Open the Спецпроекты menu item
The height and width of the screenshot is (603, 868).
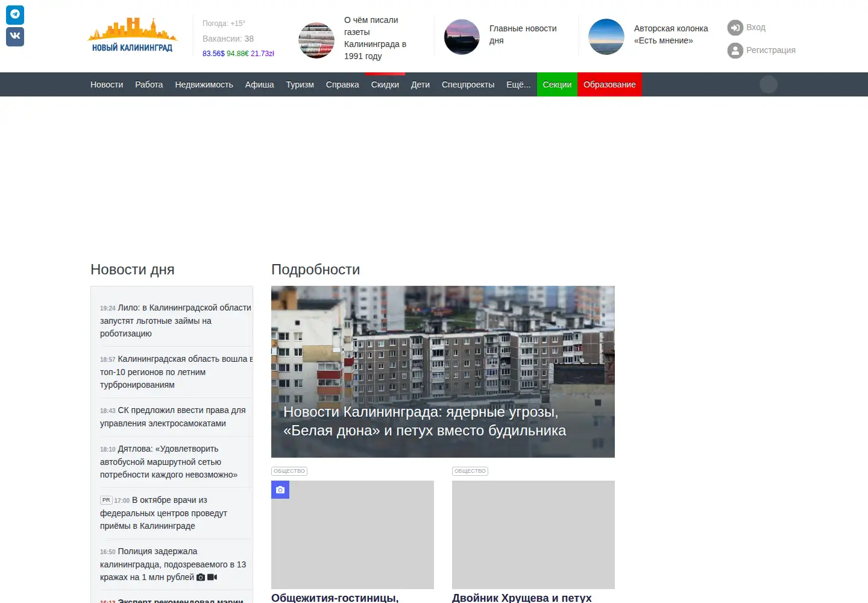click(x=468, y=84)
